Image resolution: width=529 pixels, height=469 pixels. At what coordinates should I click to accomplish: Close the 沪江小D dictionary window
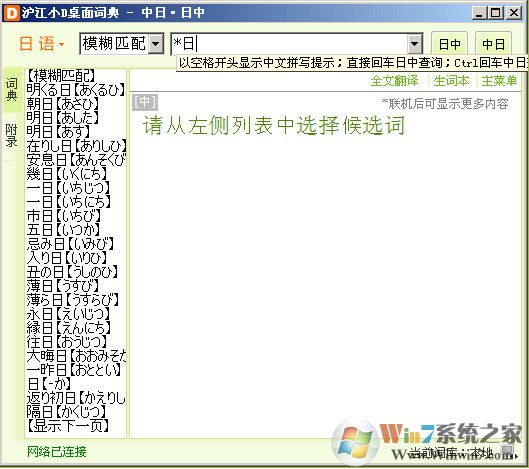pyautogui.click(x=514, y=13)
